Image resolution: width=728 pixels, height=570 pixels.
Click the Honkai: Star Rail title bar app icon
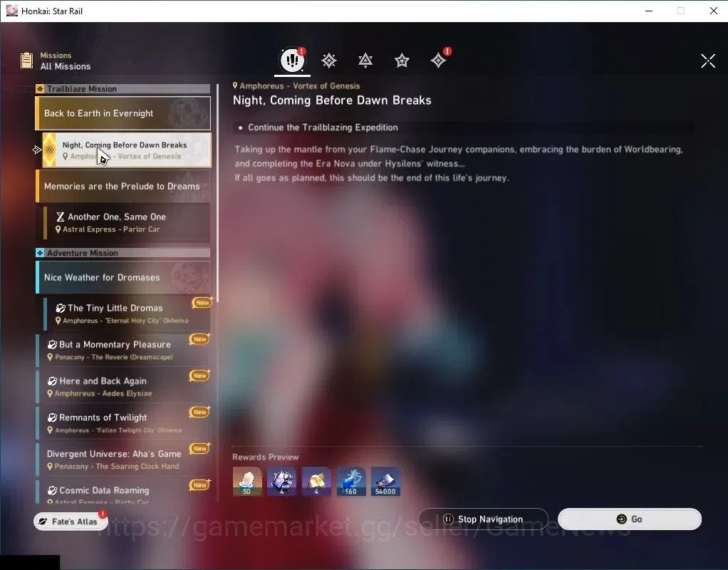pyautogui.click(x=12, y=11)
